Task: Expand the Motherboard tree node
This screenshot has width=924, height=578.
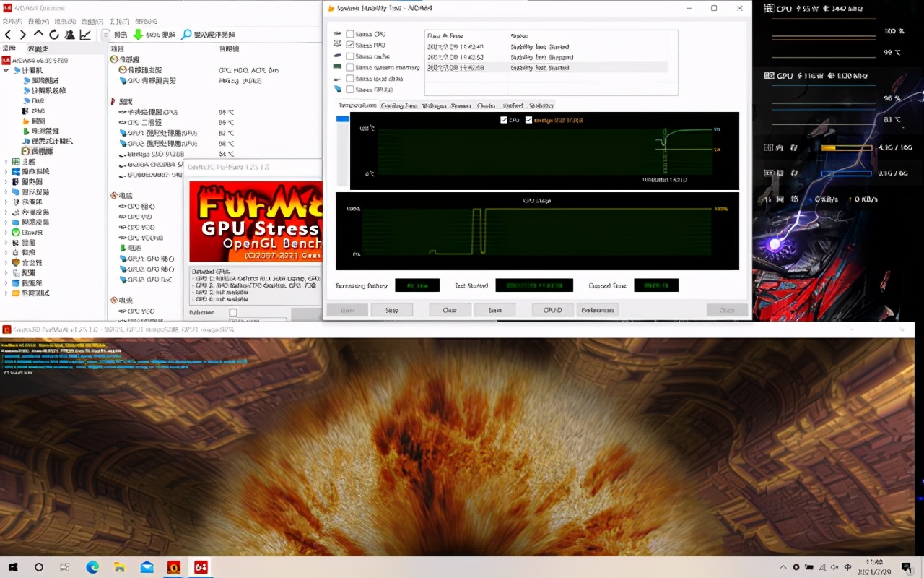Action: (6, 162)
